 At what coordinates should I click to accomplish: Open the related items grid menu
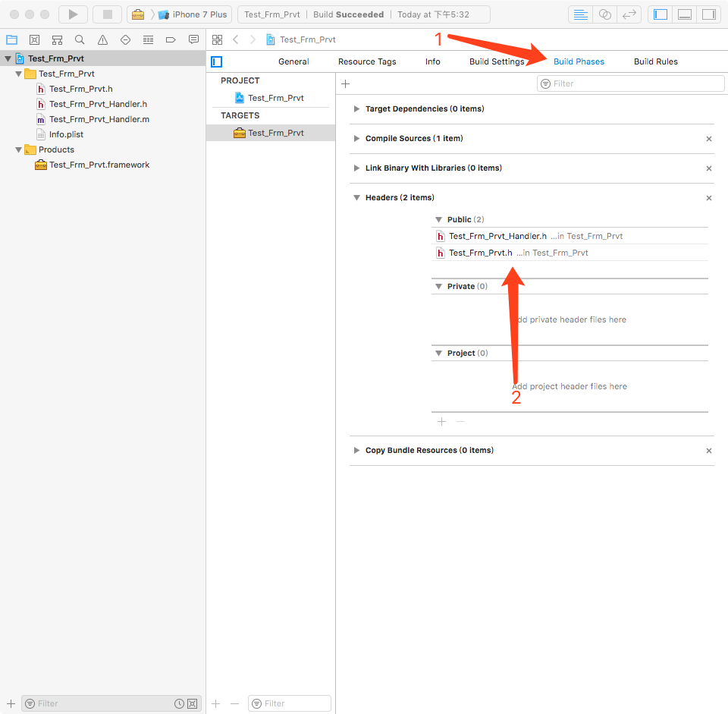tap(218, 40)
